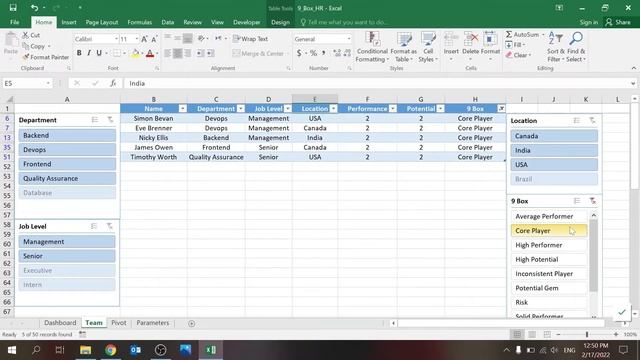Viewport: 640px width, 360px height.
Task: Click Sign in link
Action: click(589, 22)
